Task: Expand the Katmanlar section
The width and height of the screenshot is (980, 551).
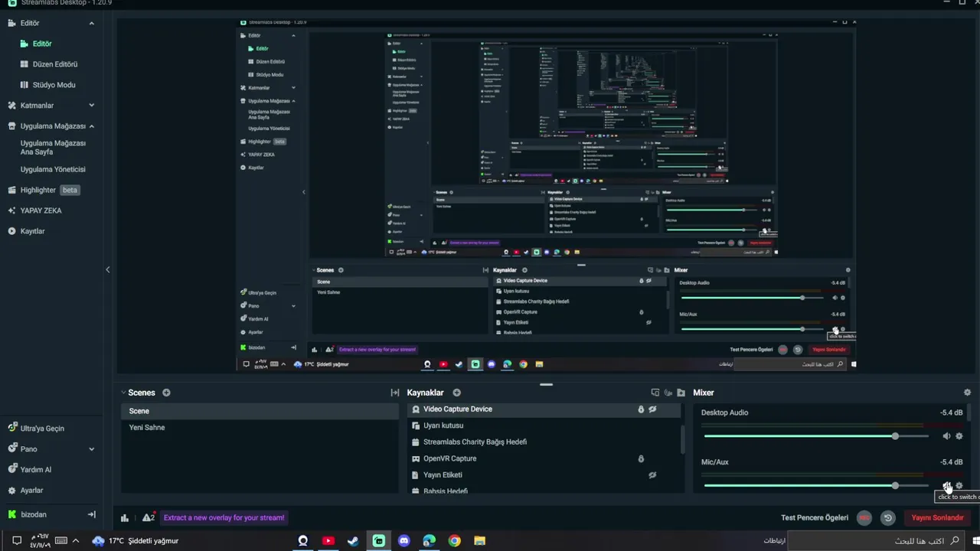Action: point(91,106)
